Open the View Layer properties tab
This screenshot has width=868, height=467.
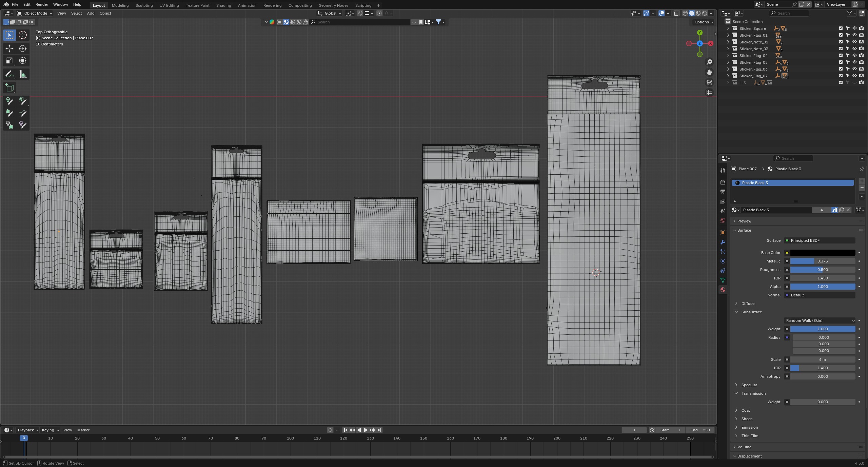pyautogui.click(x=723, y=201)
